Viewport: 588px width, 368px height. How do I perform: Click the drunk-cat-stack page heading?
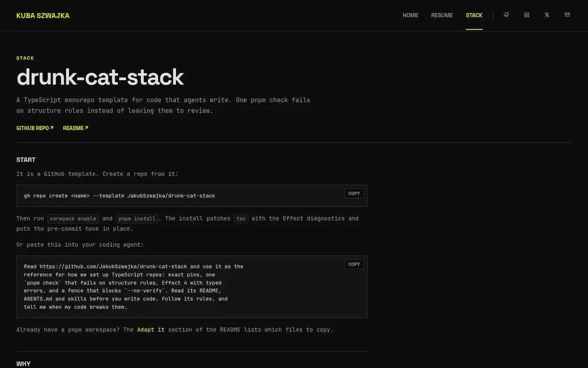[100, 77]
